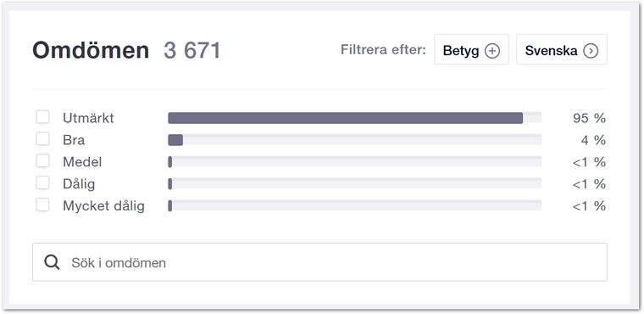This screenshot has width=644, height=314.
Task: Click the Sök i omdömen search field
Action: point(319,262)
